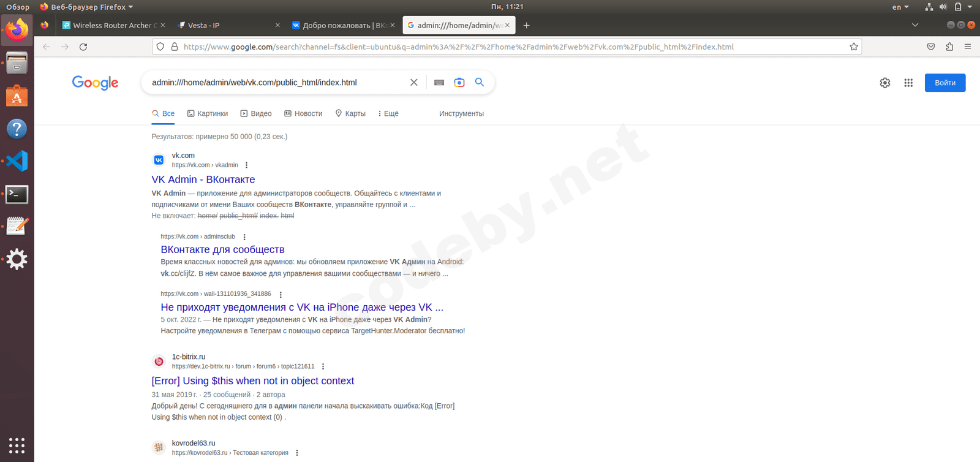Open the Firefox extensions button

pos(949,47)
